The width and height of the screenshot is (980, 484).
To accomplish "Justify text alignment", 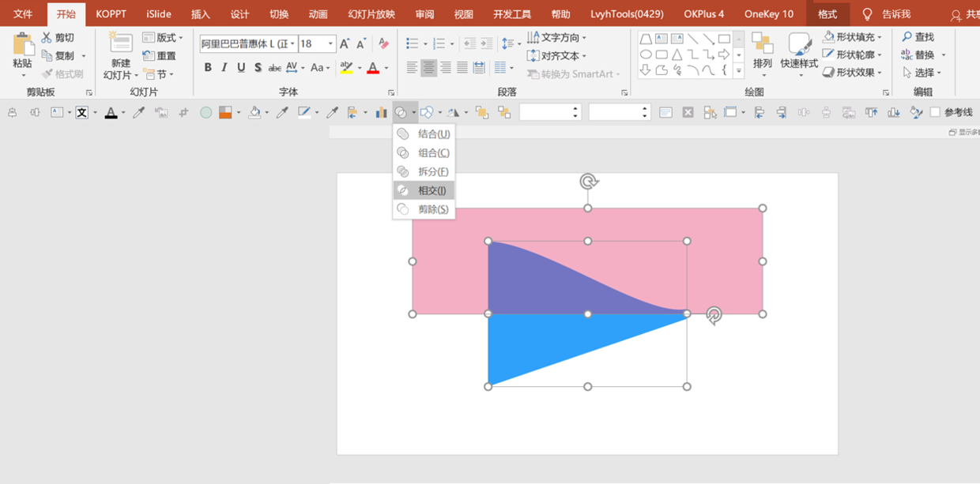I will [462, 68].
